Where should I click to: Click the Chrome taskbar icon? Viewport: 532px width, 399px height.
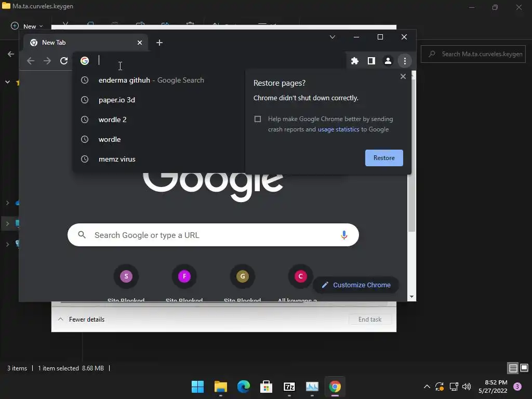coord(335,387)
